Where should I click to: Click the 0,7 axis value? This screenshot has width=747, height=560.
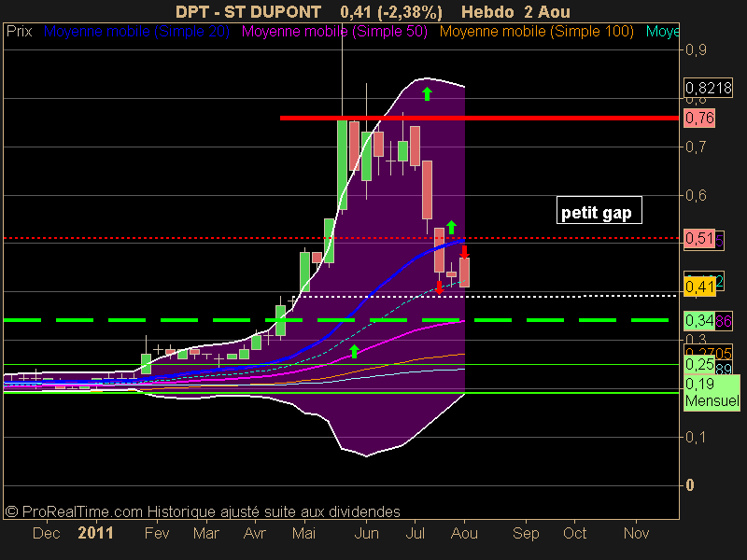[696, 147]
